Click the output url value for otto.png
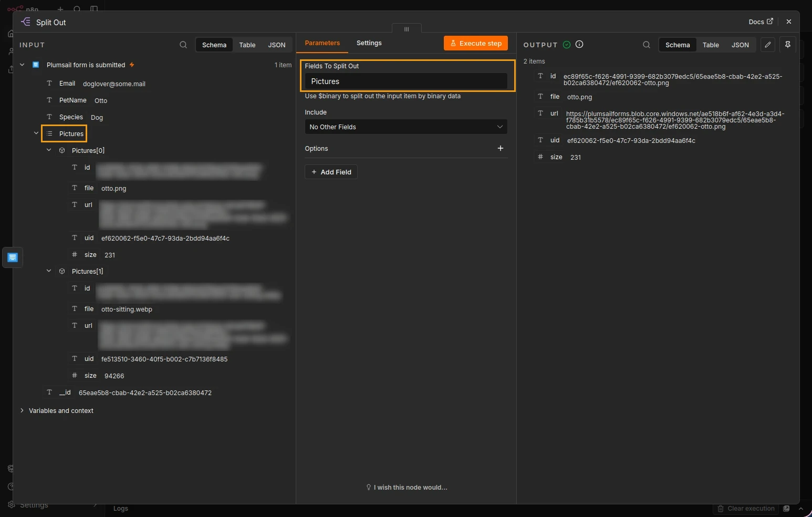 675,120
